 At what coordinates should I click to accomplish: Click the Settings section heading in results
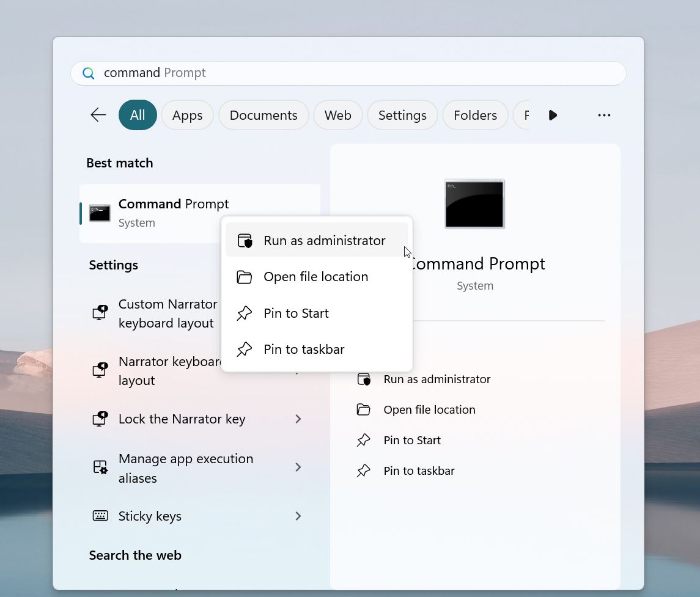point(113,265)
